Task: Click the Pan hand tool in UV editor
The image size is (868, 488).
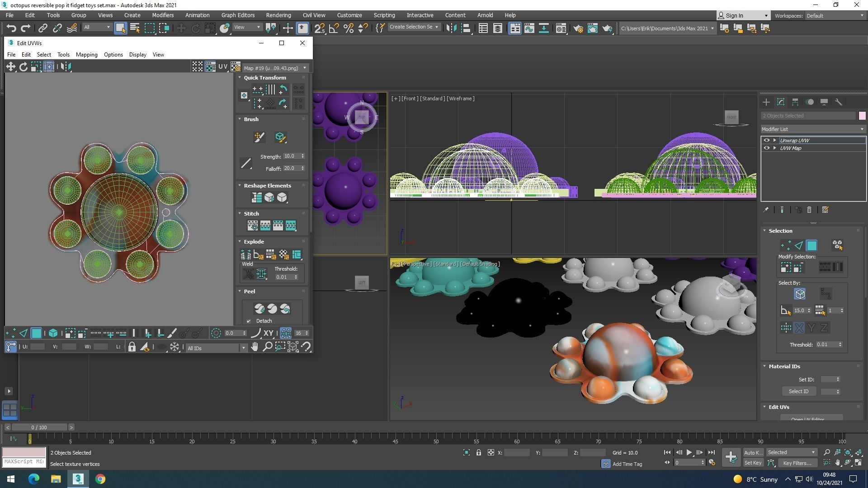Action: point(255,347)
